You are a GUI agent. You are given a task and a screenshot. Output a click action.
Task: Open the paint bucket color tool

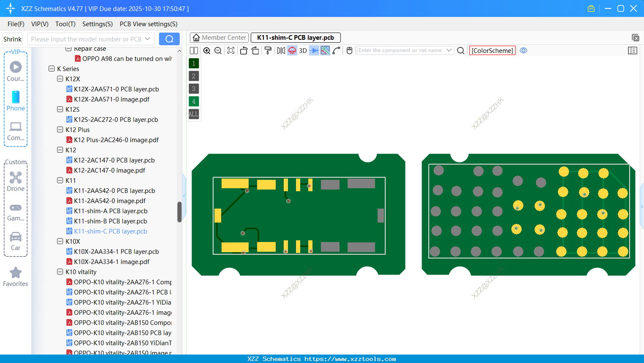[x=268, y=50]
